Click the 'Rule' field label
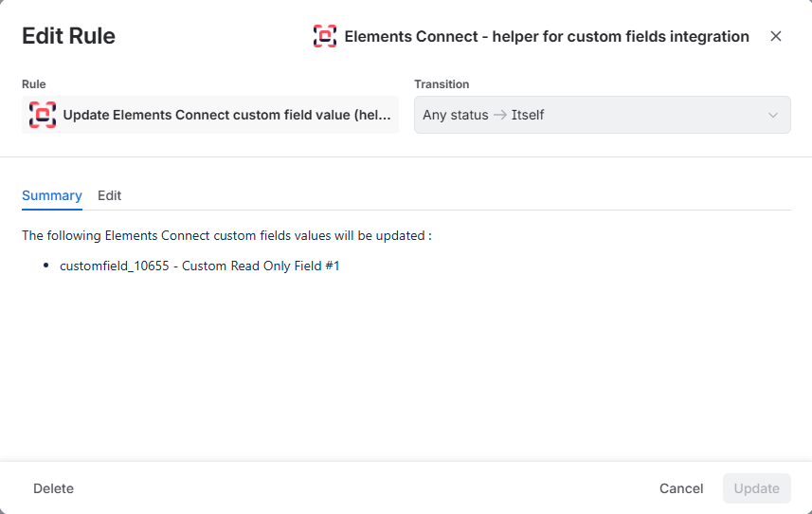The width and height of the screenshot is (812, 514). [x=34, y=84]
